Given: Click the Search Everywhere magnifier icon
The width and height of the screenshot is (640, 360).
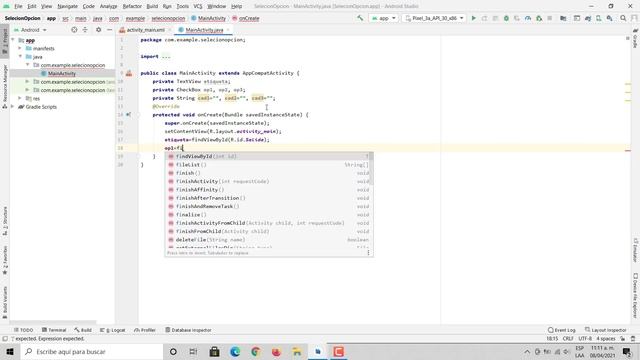Looking at the screenshot, I should point(623,18).
